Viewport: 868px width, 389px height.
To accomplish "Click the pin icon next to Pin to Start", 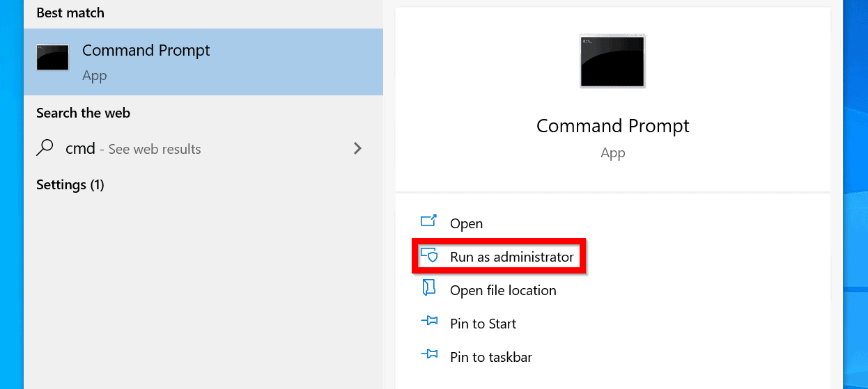I will (428, 322).
